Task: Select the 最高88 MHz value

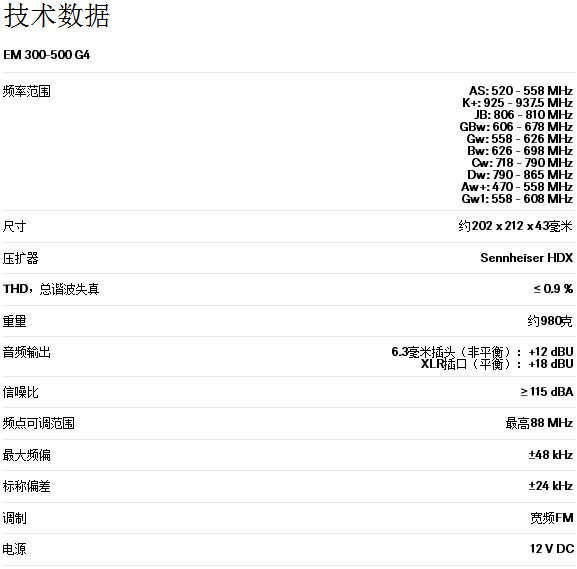Action: (539, 423)
